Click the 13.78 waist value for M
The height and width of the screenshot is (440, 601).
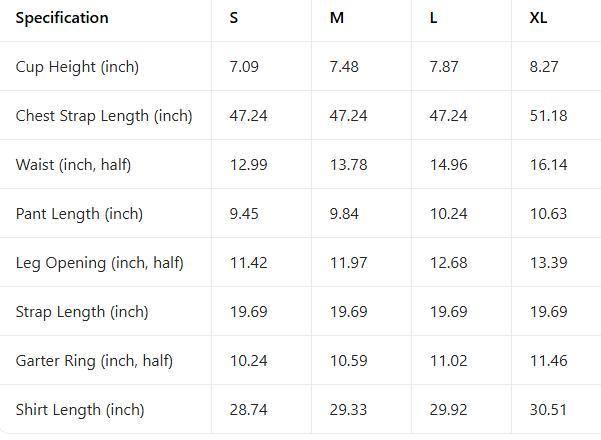[348, 165]
